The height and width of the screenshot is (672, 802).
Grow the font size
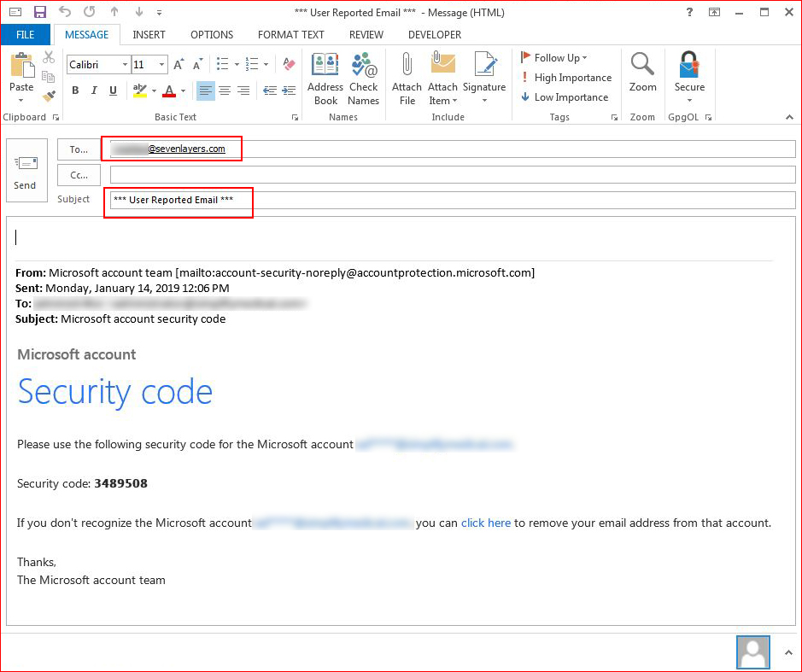[x=179, y=64]
